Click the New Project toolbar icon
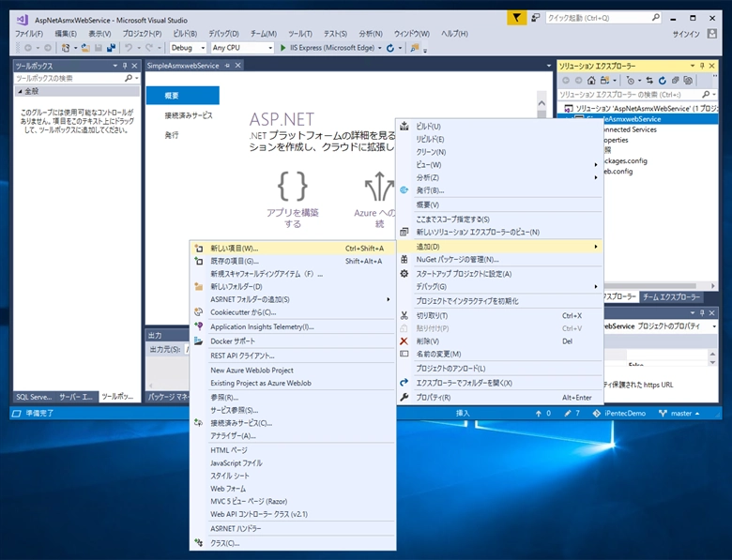Image resolution: width=732 pixels, height=560 pixels. pyautogui.click(x=66, y=48)
